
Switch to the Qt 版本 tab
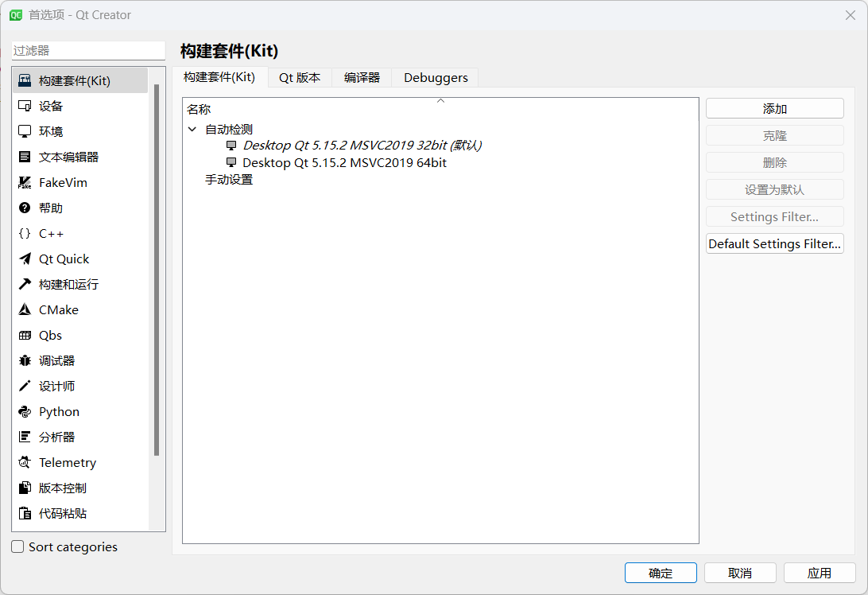pos(300,78)
